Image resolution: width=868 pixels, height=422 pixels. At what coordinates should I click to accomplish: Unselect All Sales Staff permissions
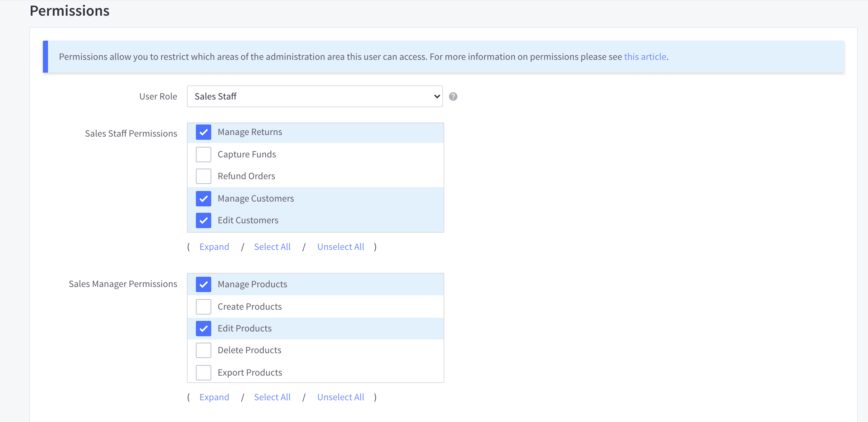[340, 247]
